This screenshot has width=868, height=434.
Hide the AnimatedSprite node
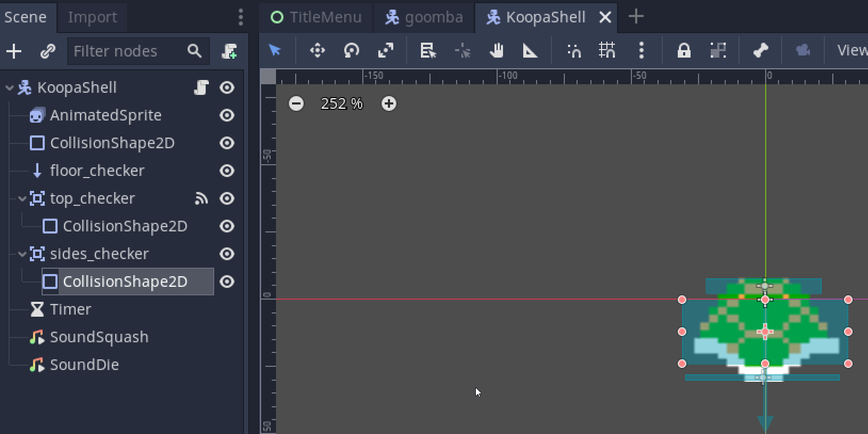pos(227,115)
